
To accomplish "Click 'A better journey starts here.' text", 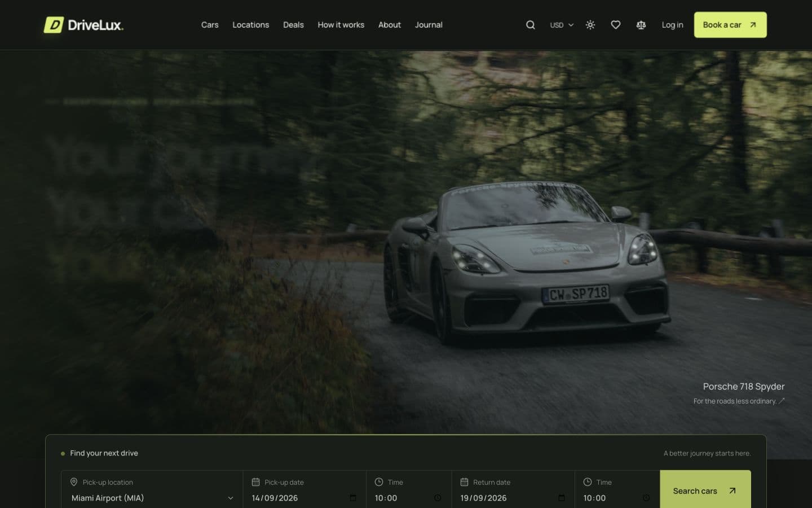I will point(707,453).
